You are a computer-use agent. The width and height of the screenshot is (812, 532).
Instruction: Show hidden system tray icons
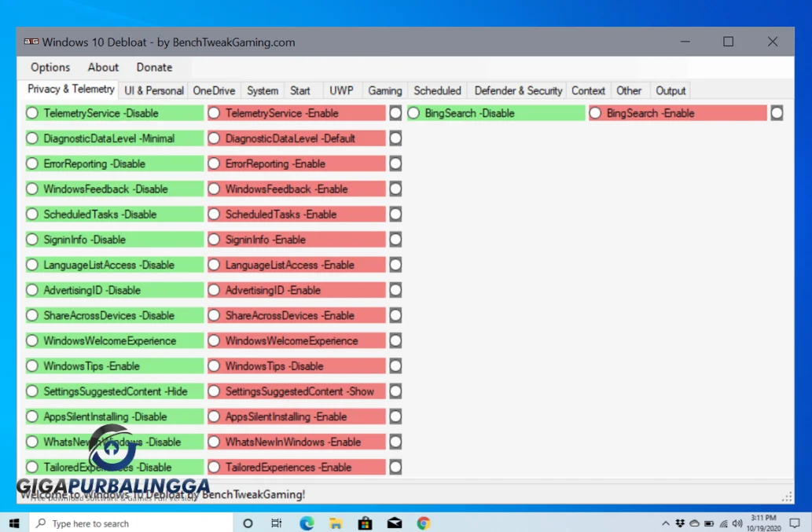[666, 523]
